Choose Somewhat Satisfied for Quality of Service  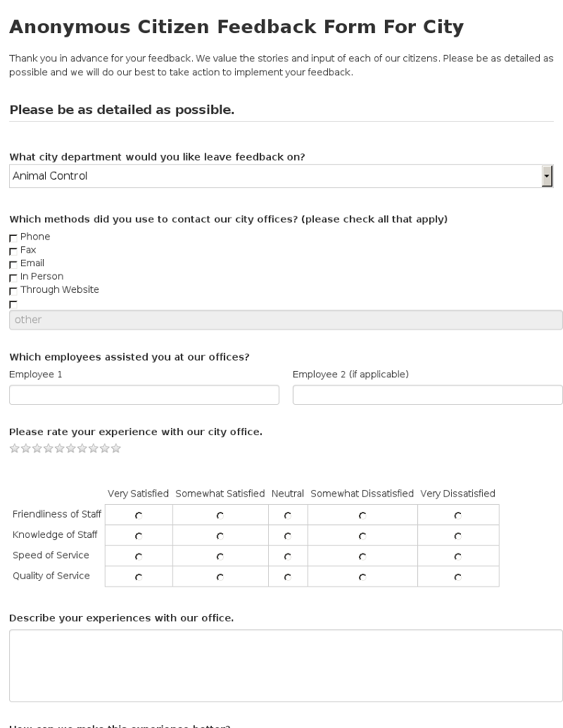(220, 577)
